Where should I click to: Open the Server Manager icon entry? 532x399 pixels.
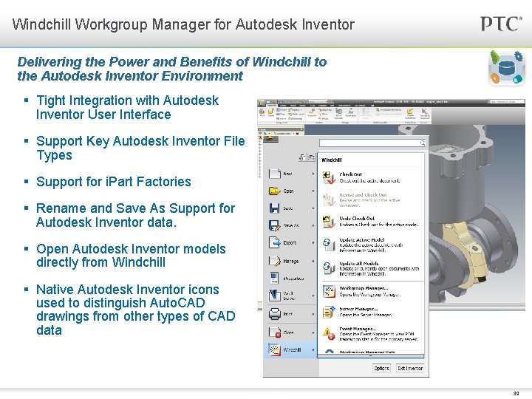tap(328, 312)
